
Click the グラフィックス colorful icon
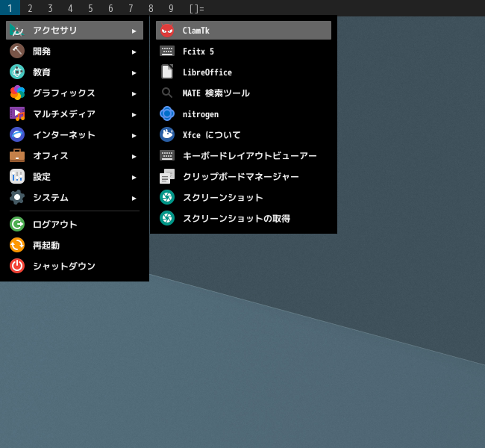pos(17,93)
